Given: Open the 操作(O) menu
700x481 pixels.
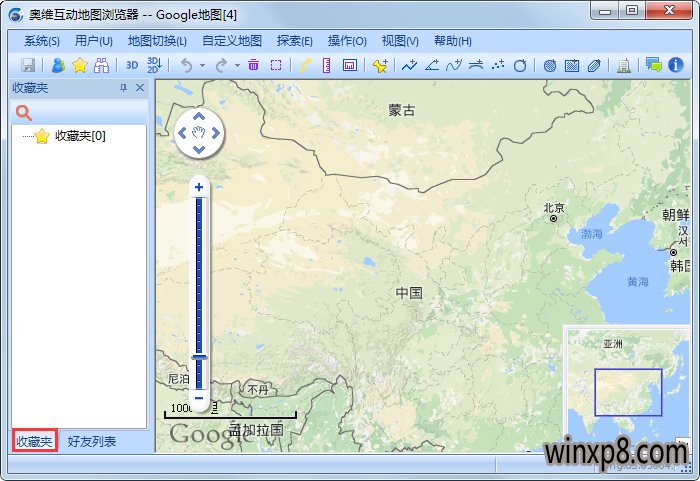Looking at the screenshot, I should 347,41.
